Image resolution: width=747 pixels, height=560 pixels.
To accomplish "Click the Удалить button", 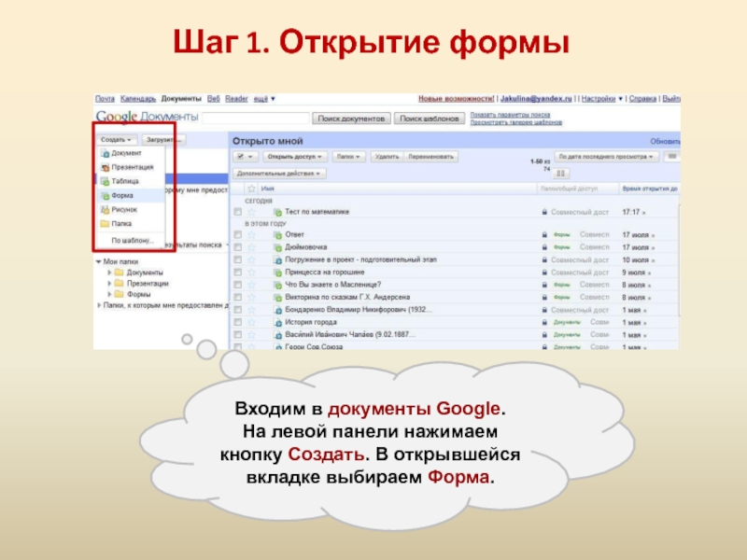I will [x=387, y=157].
